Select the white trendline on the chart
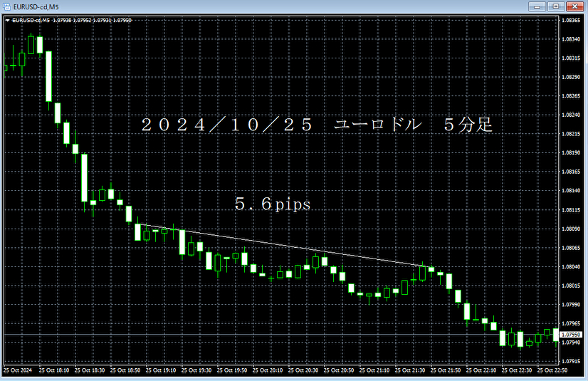588x381 pixels. click(x=285, y=246)
